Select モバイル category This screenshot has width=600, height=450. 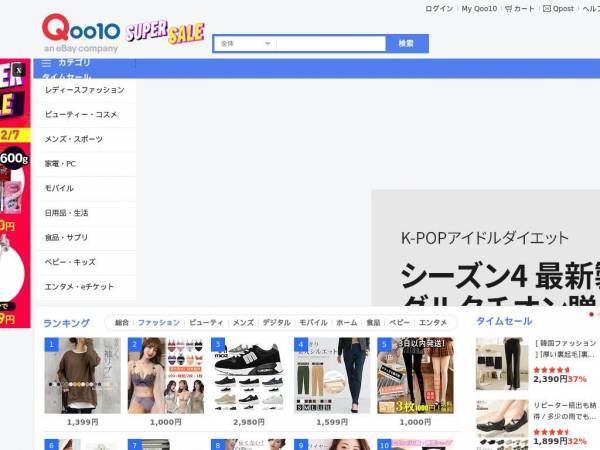pos(85,188)
